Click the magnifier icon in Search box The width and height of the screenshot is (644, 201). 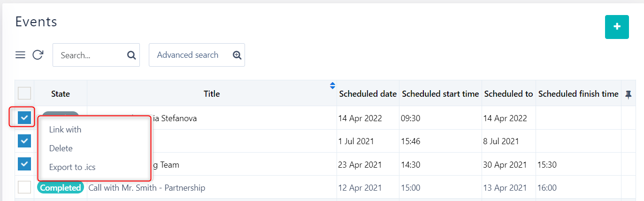131,55
